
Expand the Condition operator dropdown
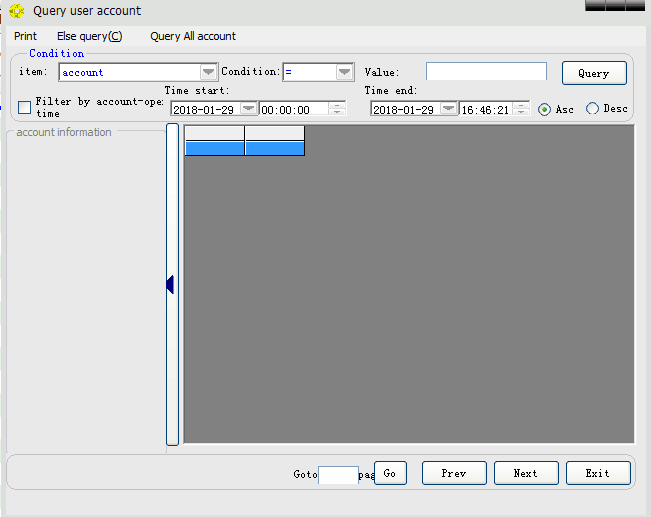coord(344,72)
